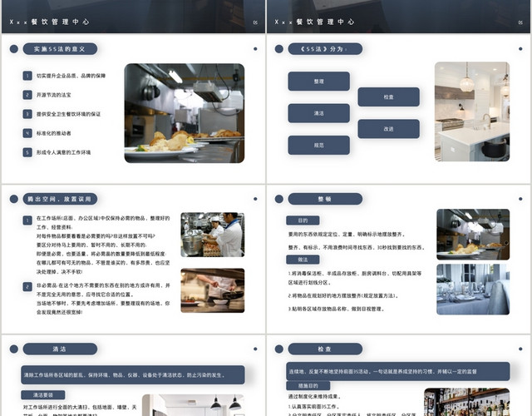Screen dimensions: 532x416
Task: Click the left header text Xxx餐饮管理中心
Action: click(x=49, y=22)
